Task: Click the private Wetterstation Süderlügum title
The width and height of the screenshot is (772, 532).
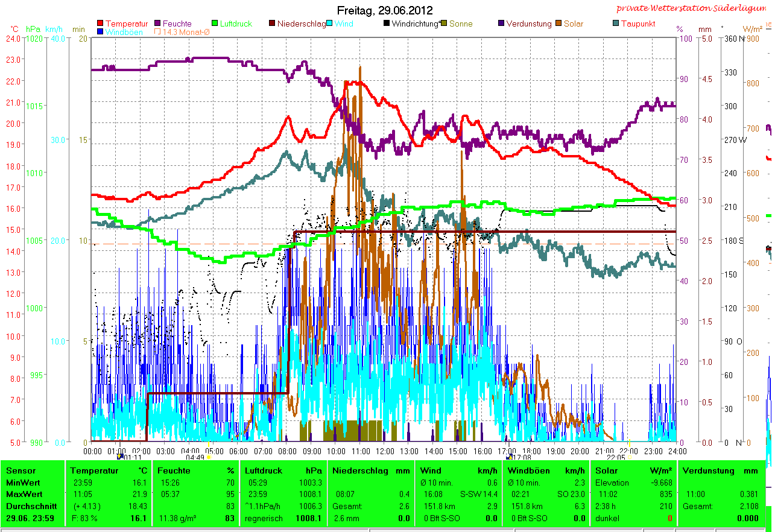Action: 692,8
